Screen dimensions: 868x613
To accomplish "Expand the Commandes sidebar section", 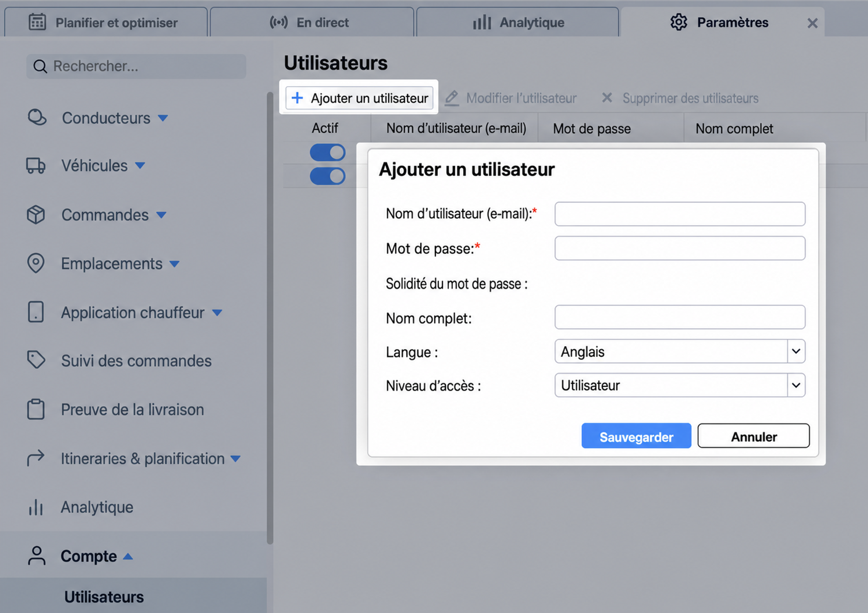I will click(161, 215).
